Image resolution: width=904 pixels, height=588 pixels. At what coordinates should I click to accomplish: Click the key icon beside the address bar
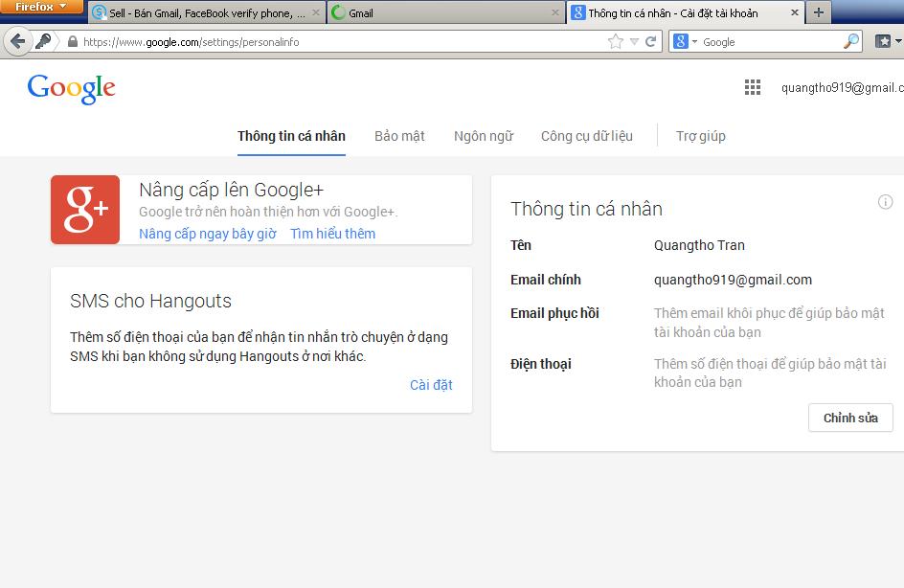43,41
